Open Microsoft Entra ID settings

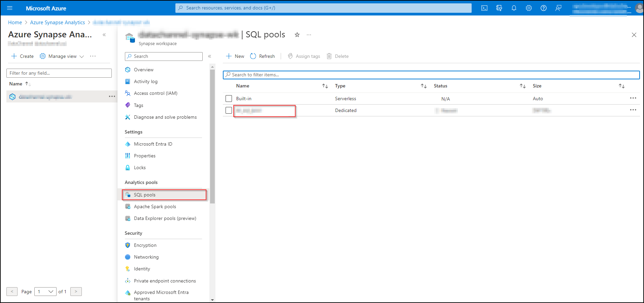[153, 144]
